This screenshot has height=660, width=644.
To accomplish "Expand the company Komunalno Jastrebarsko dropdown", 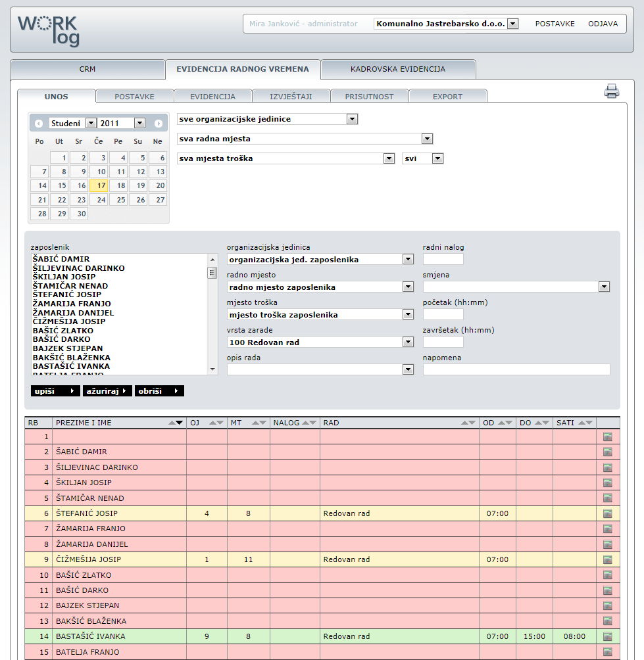I will [512, 24].
